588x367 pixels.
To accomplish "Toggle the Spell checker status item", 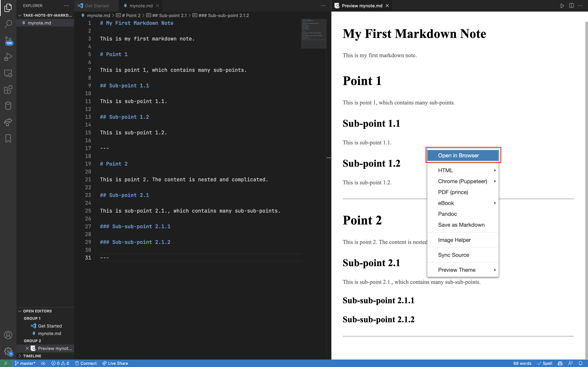I will click(x=545, y=363).
